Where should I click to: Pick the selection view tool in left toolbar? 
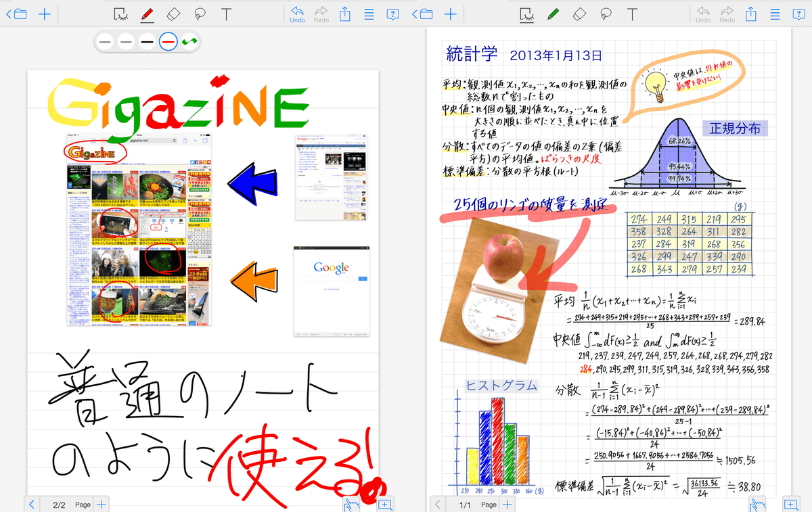coord(120,14)
